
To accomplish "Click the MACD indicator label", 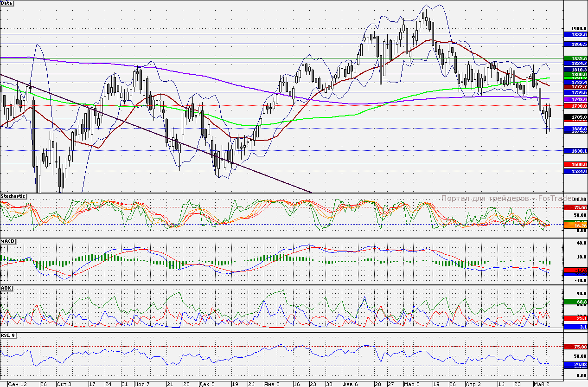I will (8, 242).
